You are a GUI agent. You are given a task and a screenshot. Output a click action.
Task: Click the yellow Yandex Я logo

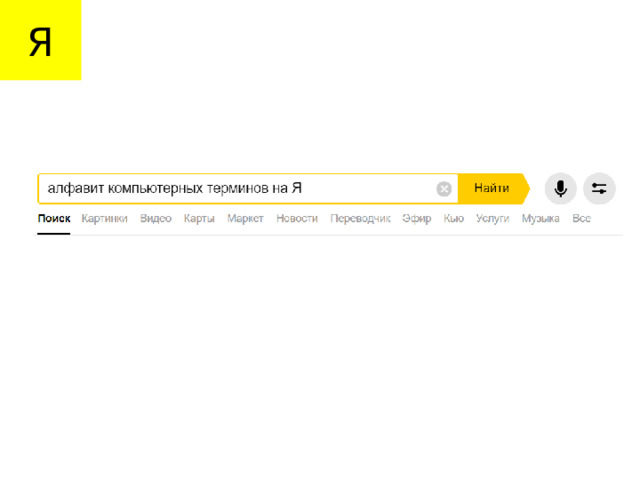(40, 40)
